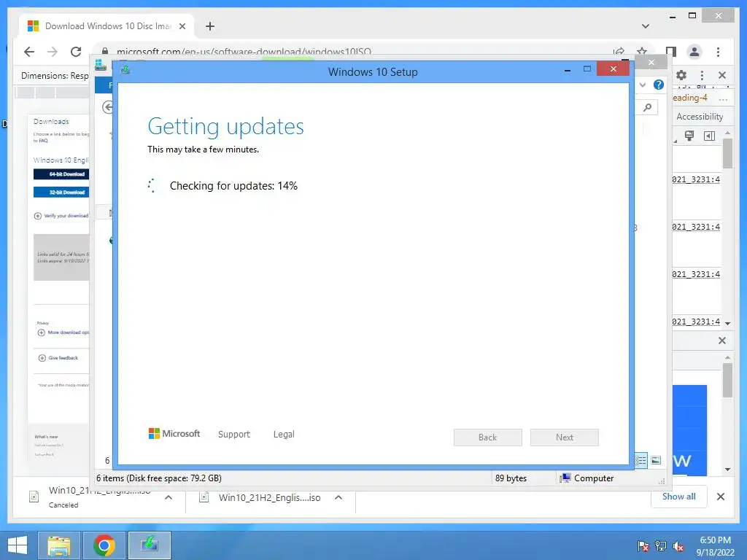Click Computer entry in Explorer status bar
The height and width of the screenshot is (560, 747).
coord(587,478)
